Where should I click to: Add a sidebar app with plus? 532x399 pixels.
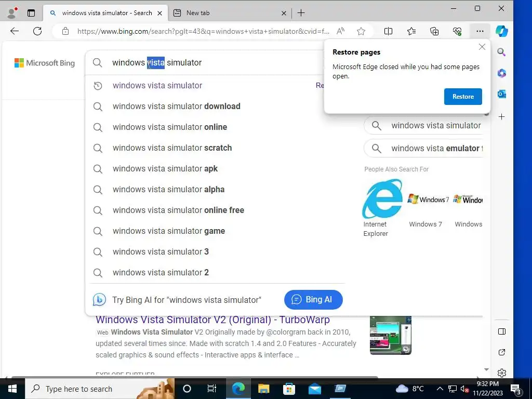(501, 117)
